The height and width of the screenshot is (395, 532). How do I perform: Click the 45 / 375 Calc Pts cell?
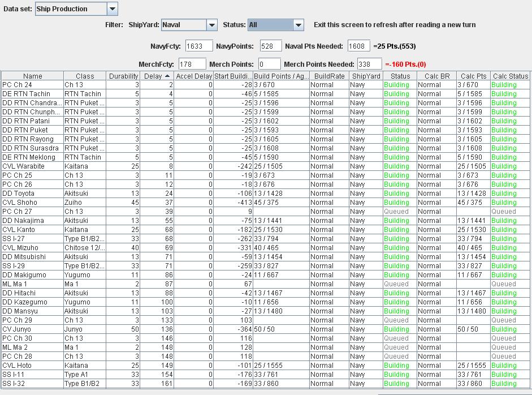click(x=474, y=203)
